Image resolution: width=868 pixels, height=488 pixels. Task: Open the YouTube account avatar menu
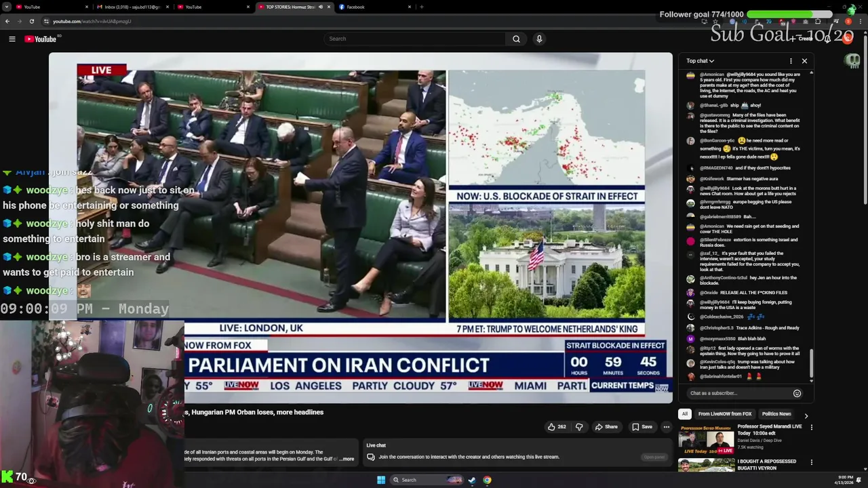848,39
